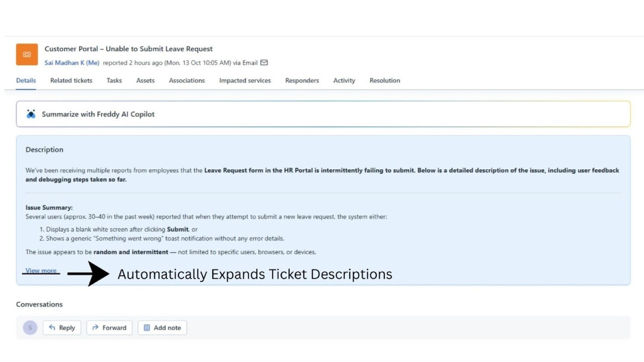Open the requester avatar in Conversations
Screen dimensions: 644x362
30,328
